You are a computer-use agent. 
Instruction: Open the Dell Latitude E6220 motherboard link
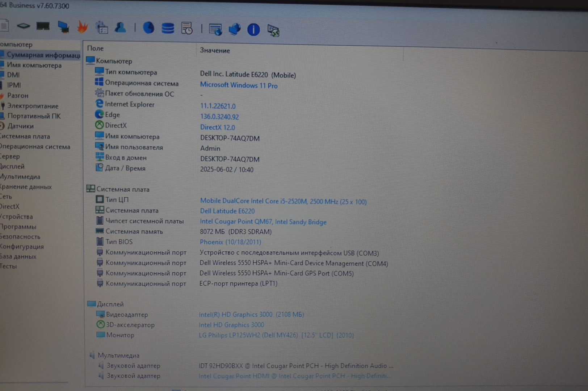click(227, 211)
